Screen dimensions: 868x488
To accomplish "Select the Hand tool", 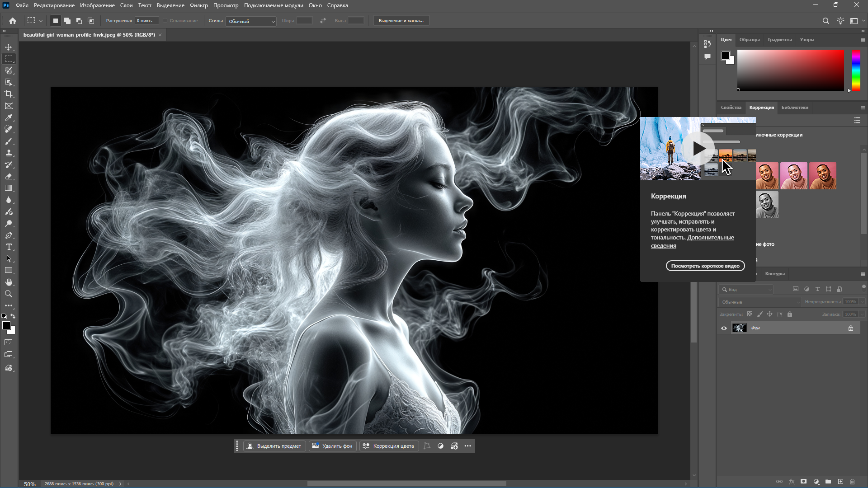I will pyautogui.click(x=9, y=282).
